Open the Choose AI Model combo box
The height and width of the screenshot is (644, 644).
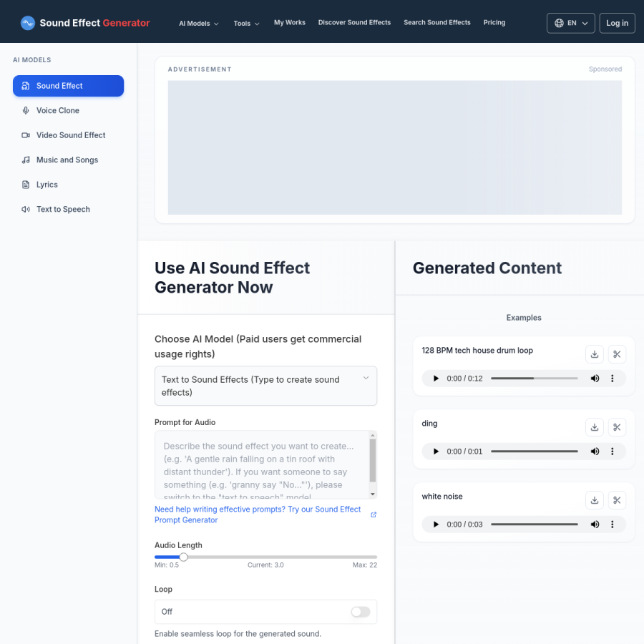(265, 386)
